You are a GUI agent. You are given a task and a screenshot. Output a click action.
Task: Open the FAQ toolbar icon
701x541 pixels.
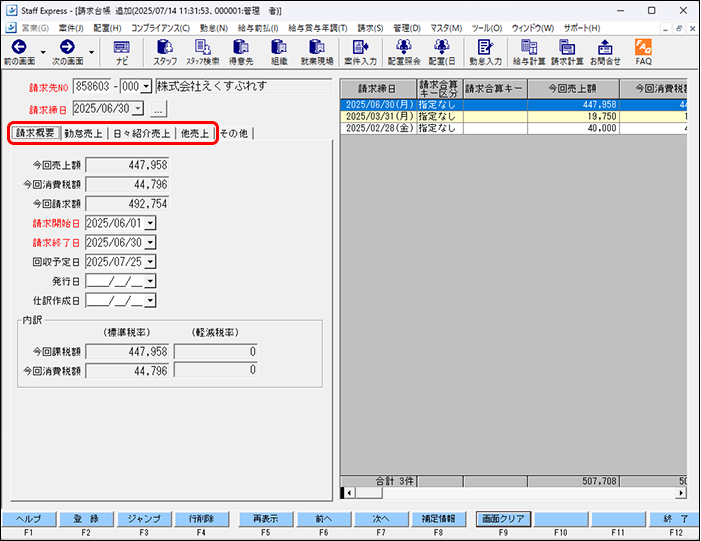tap(643, 52)
